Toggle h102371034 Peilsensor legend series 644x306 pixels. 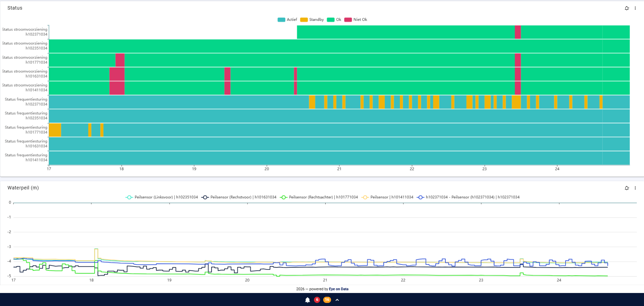pos(468,197)
